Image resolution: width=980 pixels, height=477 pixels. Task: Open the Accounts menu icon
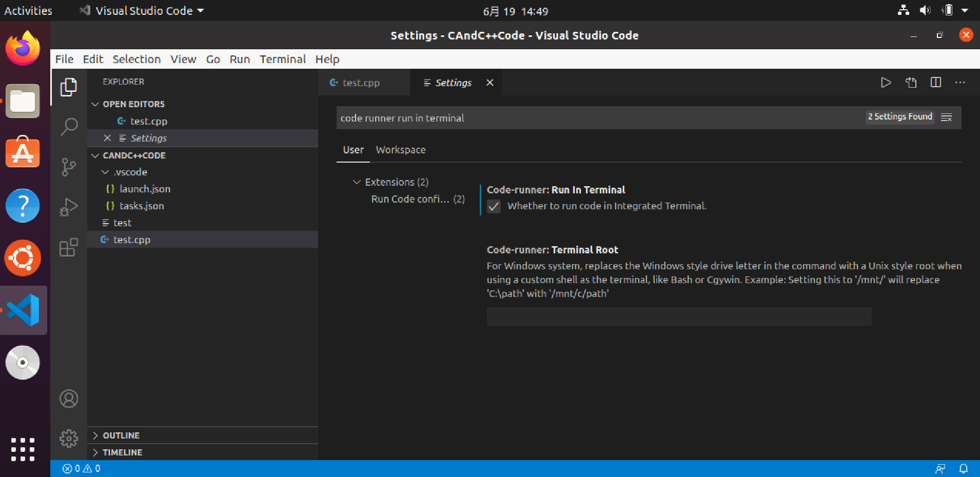tap(69, 399)
